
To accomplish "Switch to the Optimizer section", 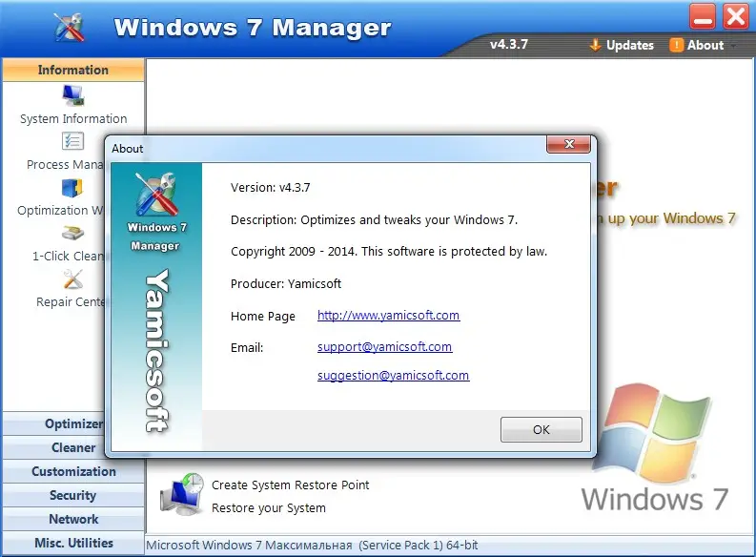I will pyautogui.click(x=54, y=423).
